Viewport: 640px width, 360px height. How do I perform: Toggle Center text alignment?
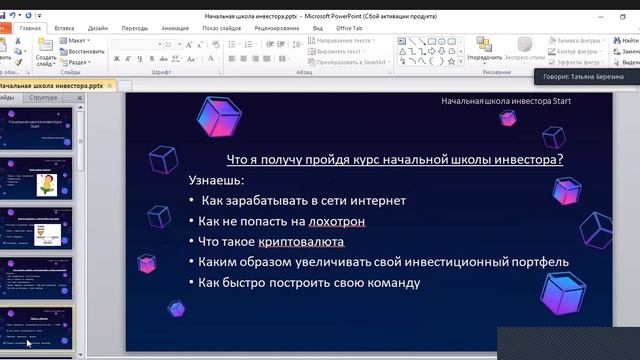tap(244, 59)
